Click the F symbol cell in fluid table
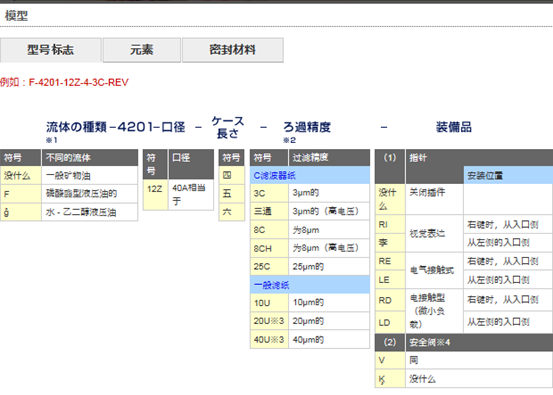553x395 pixels. [x=21, y=194]
